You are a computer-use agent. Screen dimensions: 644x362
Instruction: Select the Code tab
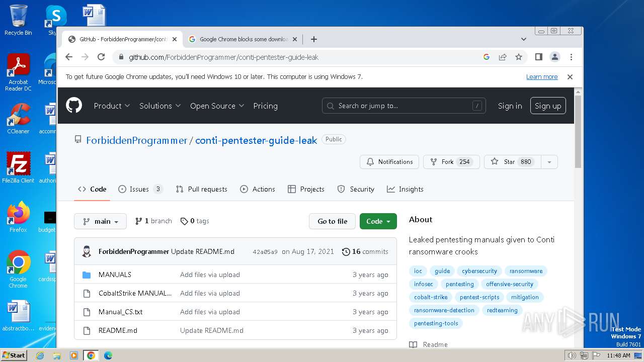(x=92, y=189)
